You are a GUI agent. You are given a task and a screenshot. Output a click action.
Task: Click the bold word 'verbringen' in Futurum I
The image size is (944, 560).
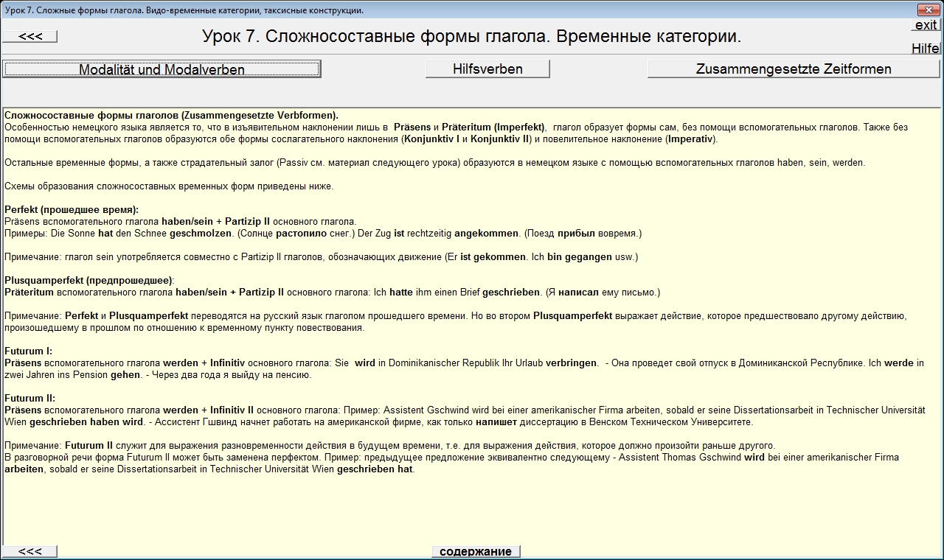click(x=572, y=363)
